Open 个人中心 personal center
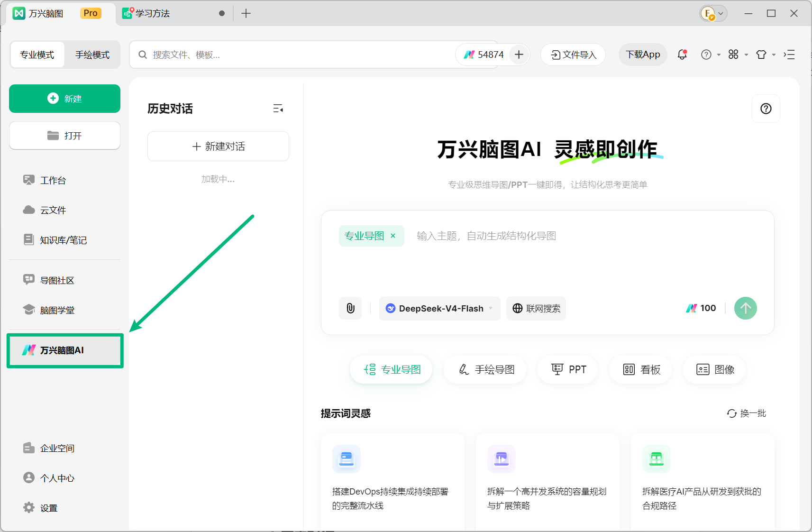Image resolution: width=812 pixels, height=532 pixels. [x=64, y=478]
